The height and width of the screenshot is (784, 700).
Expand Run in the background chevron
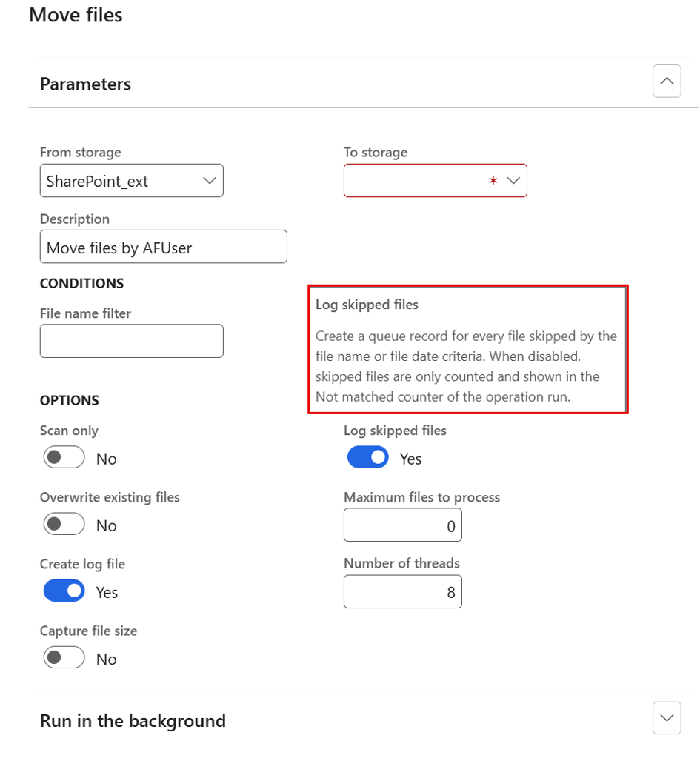click(667, 717)
